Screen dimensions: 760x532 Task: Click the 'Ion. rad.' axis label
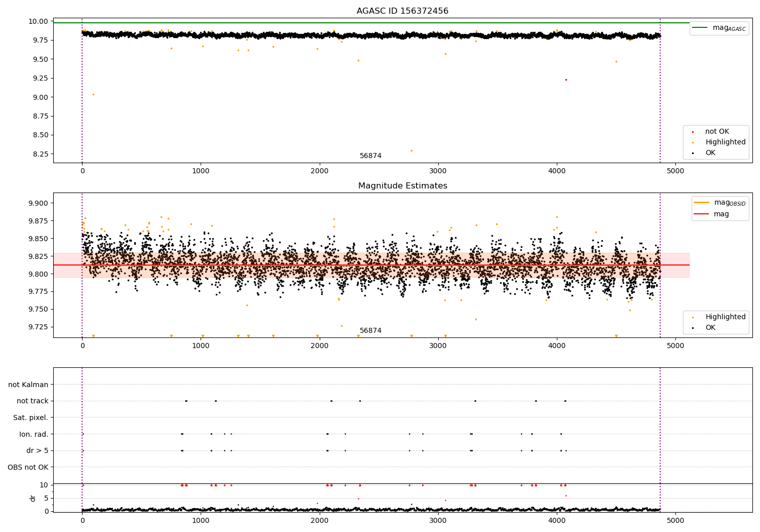34,434
